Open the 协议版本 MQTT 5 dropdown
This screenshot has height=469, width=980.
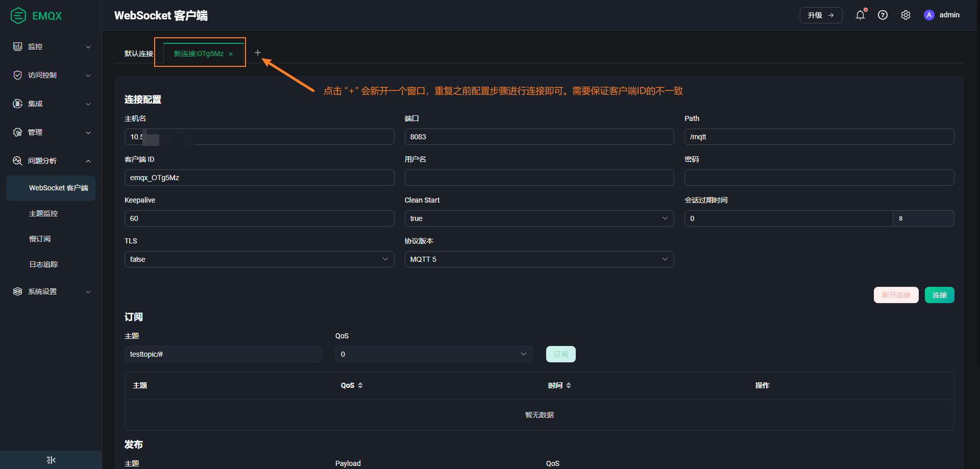[x=539, y=259]
